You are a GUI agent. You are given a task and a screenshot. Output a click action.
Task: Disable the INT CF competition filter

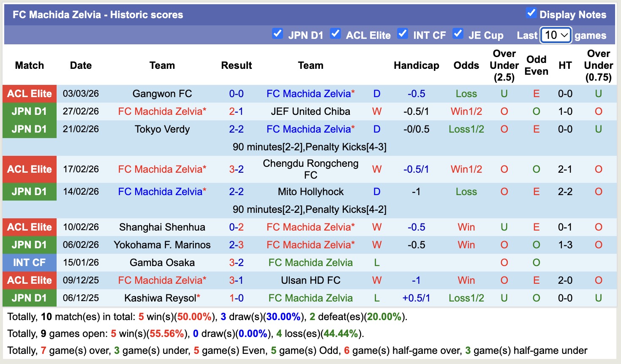(402, 35)
